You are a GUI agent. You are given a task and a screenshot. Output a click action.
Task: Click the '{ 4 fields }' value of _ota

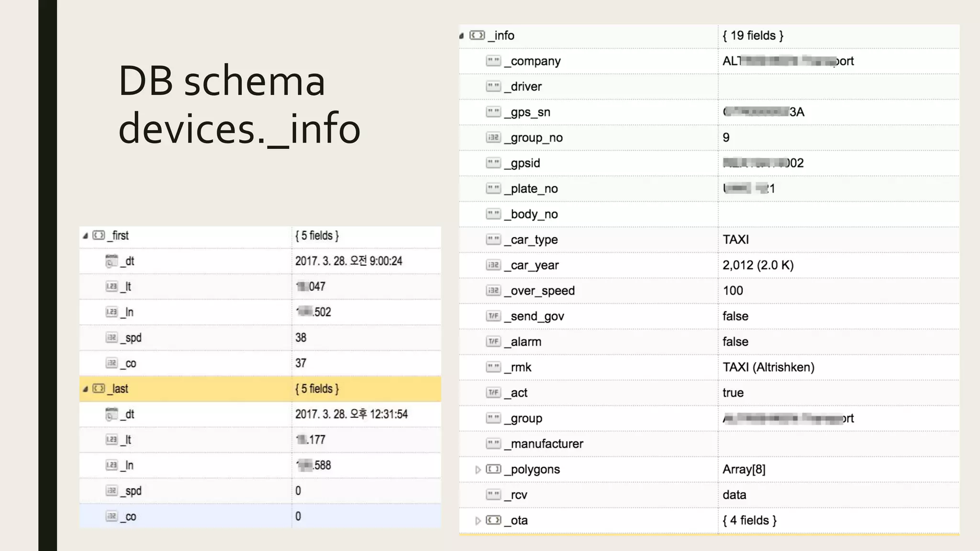coord(749,520)
